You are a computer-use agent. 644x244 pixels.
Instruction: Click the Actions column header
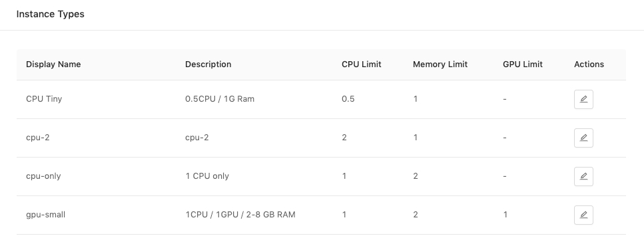tap(589, 64)
